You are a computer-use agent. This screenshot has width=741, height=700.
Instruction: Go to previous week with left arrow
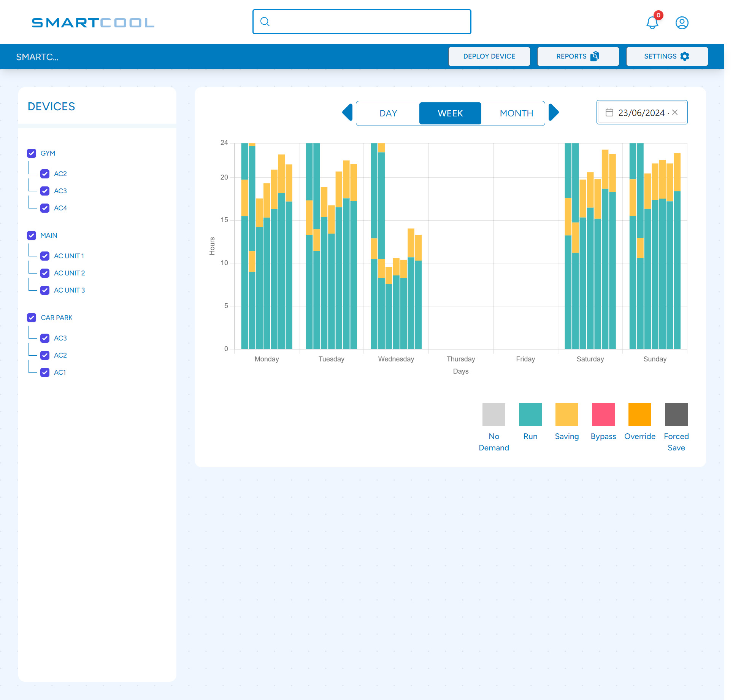pos(347,113)
